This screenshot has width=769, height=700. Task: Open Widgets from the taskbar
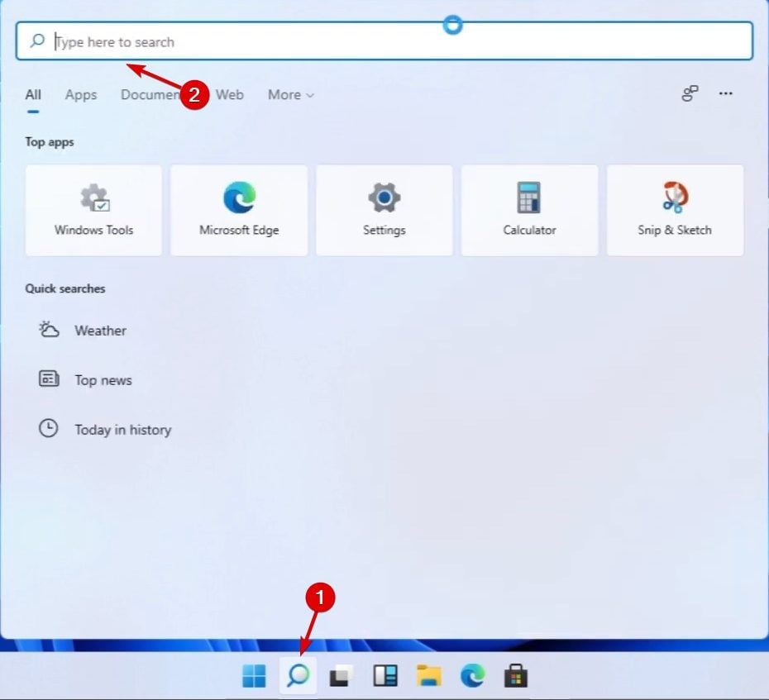point(384,675)
